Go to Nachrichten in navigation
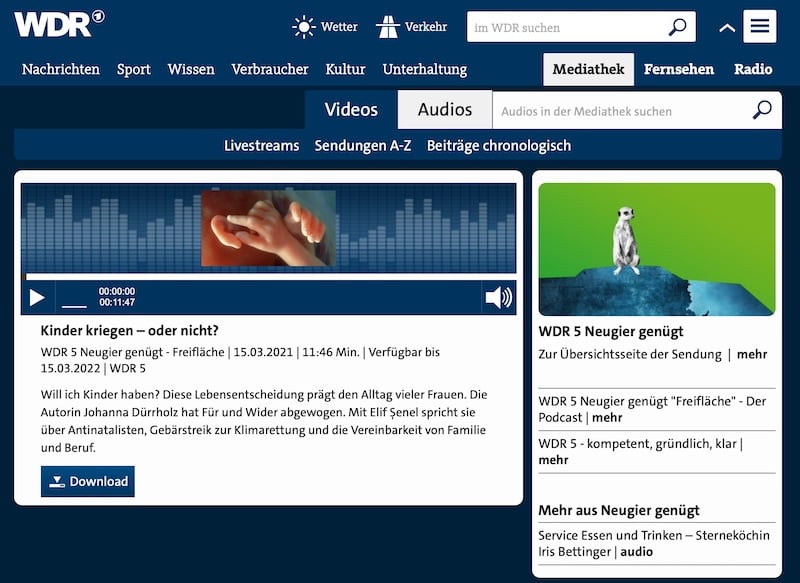The height and width of the screenshot is (583, 800). click(x=61, y=69)
